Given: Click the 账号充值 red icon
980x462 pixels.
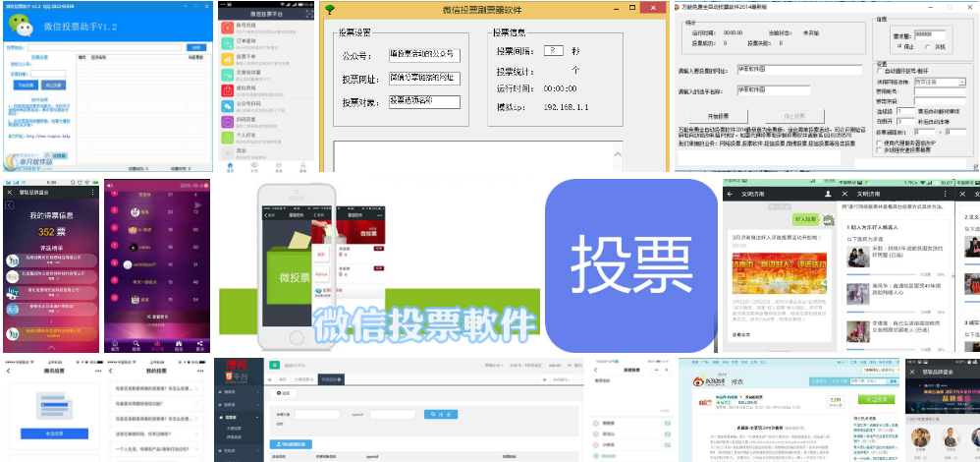Looking at the screenshot, I should click(x=228, y=29).
